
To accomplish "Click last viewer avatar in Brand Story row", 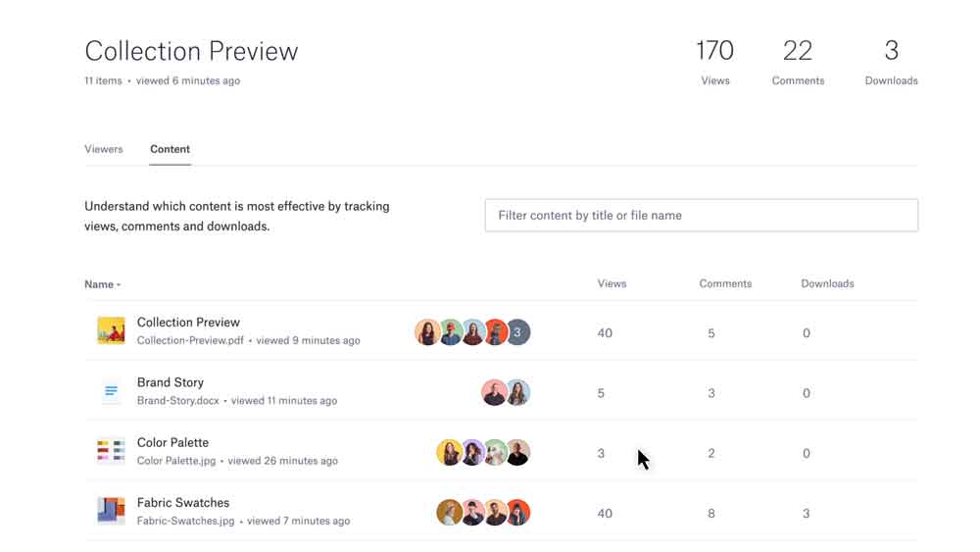I will 517,393.
